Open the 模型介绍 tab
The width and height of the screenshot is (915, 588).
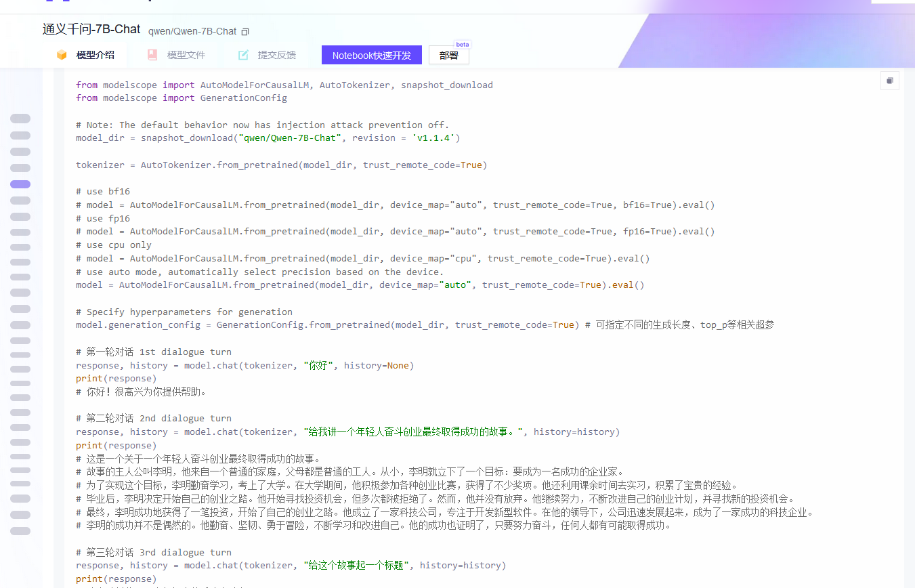85,55
